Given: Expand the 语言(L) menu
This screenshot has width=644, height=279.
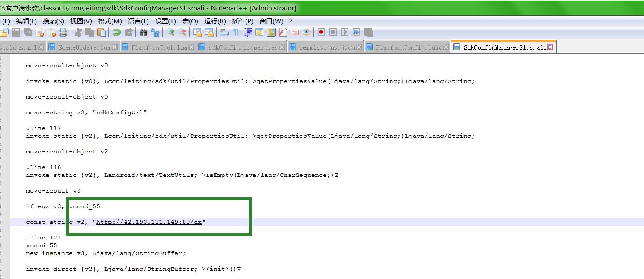Looking at the screenshot, I should [138, 21].
